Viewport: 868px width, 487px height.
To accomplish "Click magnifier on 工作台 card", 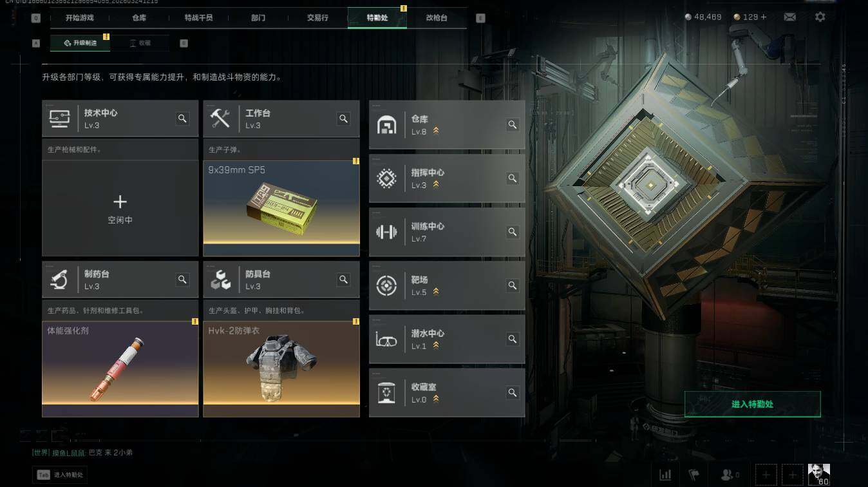I will (343, 119).
